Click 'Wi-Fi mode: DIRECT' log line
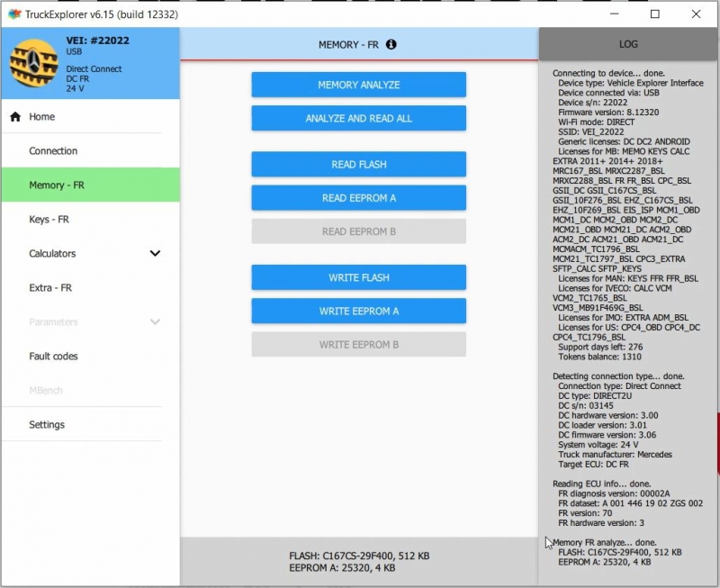This screenshot has width=720, height=588. (596, 122)
